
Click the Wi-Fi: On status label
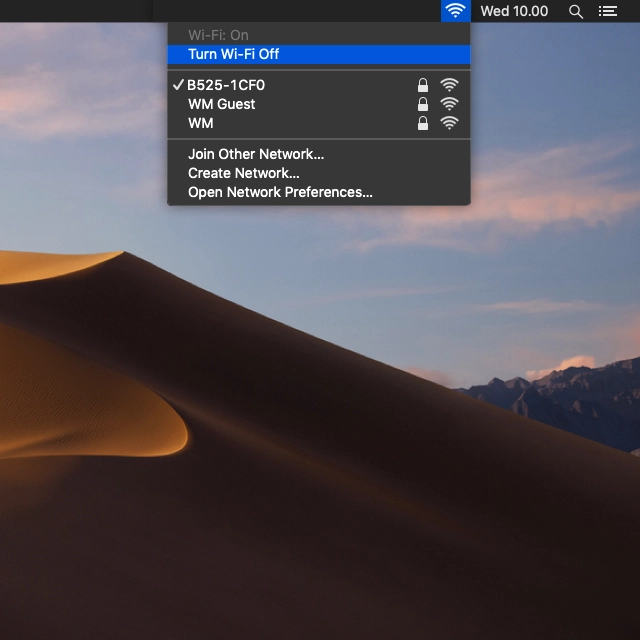point(218,35)
